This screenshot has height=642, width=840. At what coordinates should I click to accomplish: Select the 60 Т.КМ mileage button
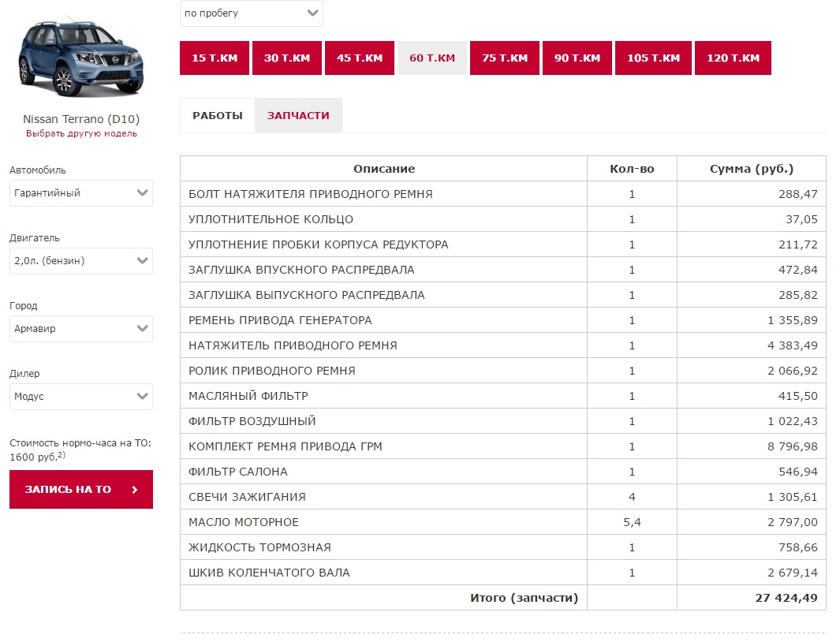coord(432,58)
